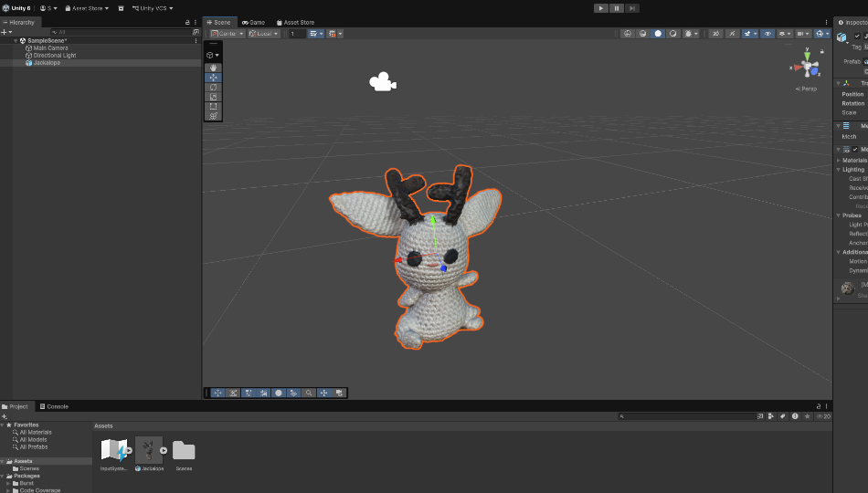
Task: Open the tool context cube dropdown
Action: tap(213, 56)
